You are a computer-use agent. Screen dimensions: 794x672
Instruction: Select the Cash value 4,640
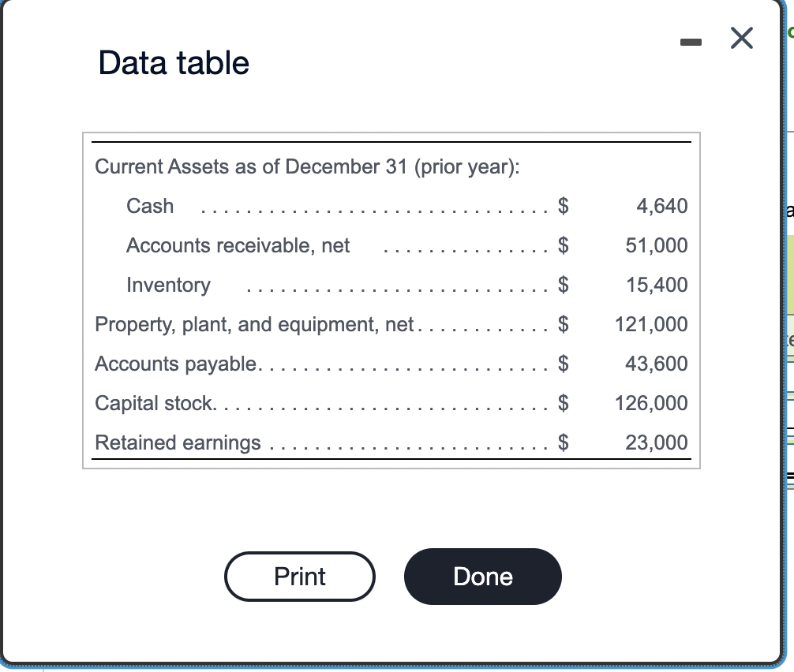[662, 206]
